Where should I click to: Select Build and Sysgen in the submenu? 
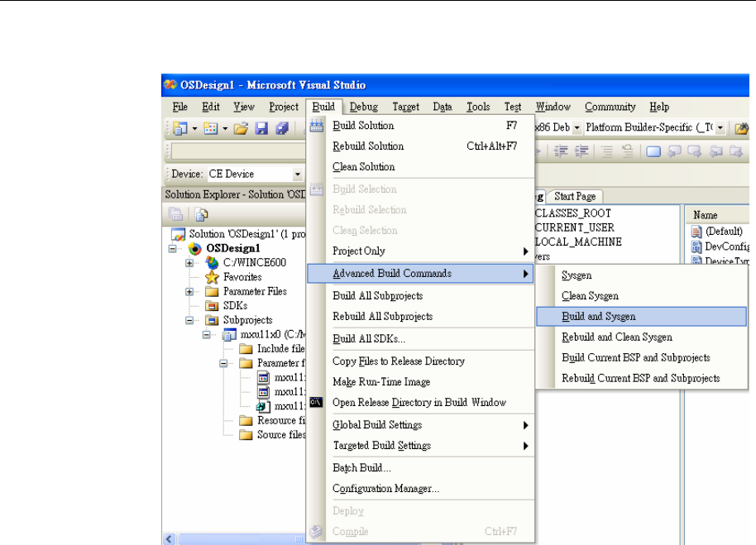[x=641, y=317]
